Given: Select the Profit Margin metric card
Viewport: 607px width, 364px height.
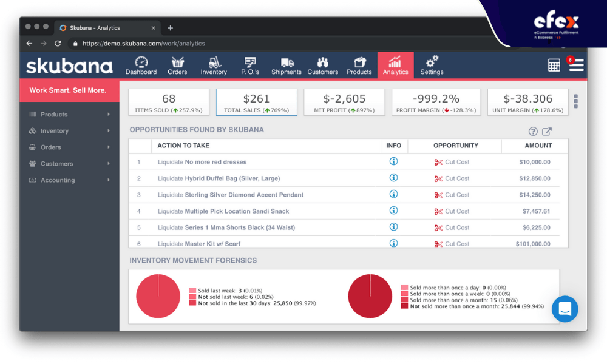Looking at the screenshot, I should (436, 103).
